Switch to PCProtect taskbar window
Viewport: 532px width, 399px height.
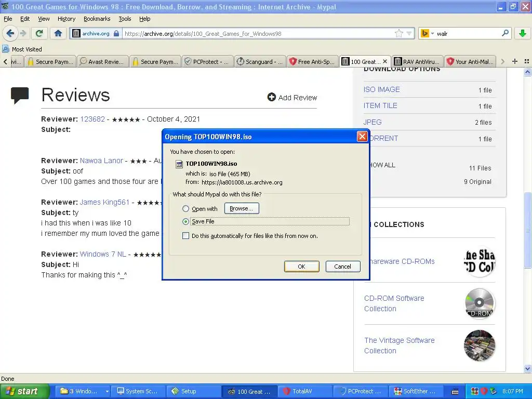pyautogui.click(x=361, y=391)
